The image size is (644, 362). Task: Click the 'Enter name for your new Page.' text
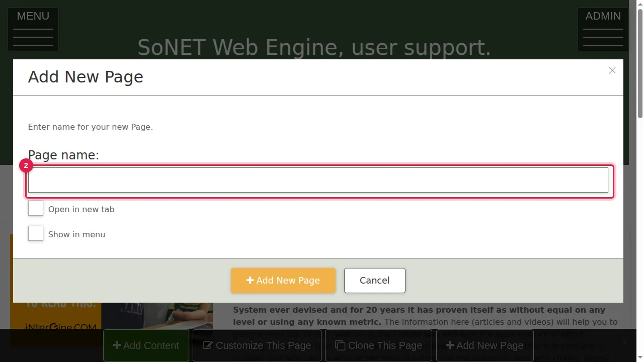coord(91,127)
